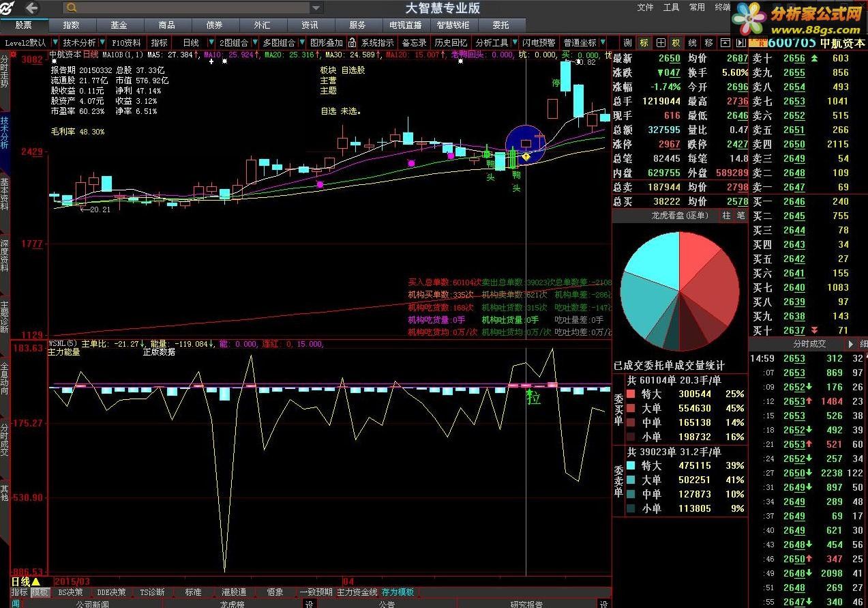Expand the 技术分析 dropdown arrow
868x608 pixels.
click(102, 42)
